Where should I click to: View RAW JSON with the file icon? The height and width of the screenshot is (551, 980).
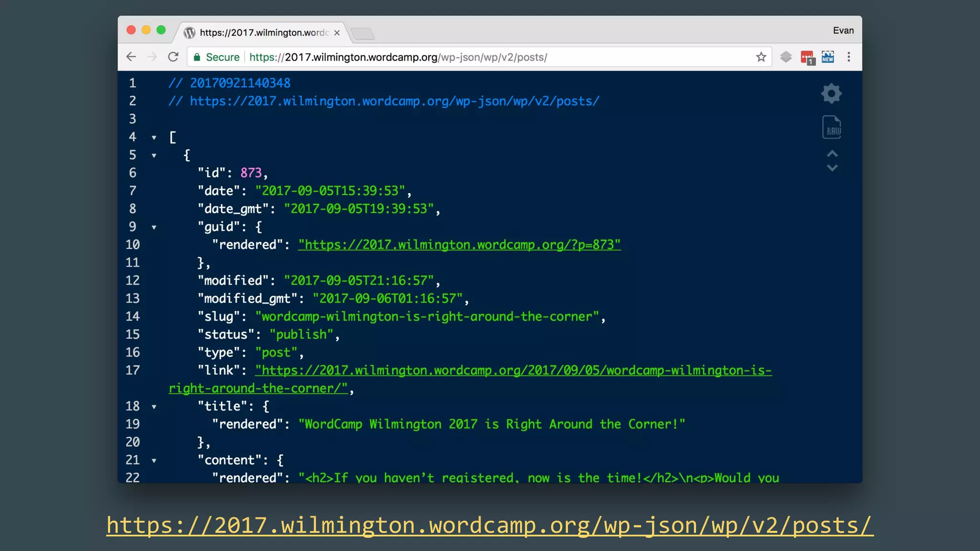coord(832,127)
